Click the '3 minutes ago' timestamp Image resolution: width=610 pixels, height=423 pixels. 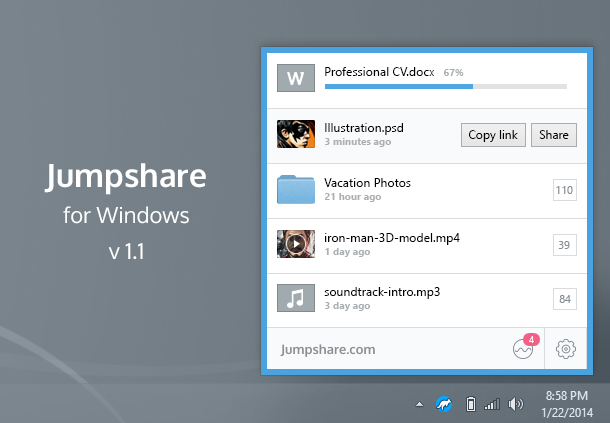tap(358, 142)
